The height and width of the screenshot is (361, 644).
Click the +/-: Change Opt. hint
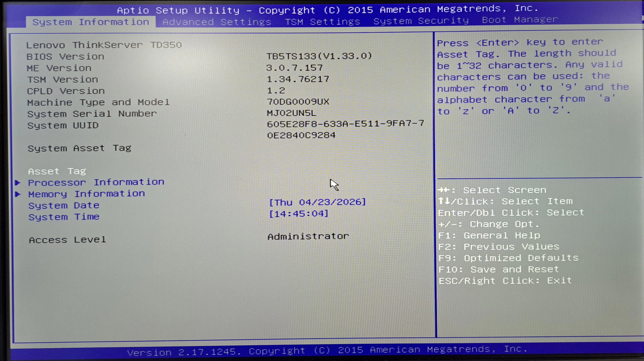(x=489, y=224)
